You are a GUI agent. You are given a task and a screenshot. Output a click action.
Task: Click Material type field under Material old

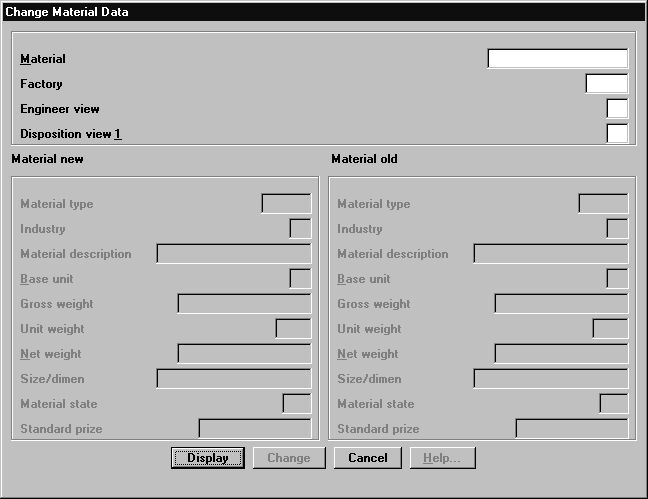[x=603, y=204]
